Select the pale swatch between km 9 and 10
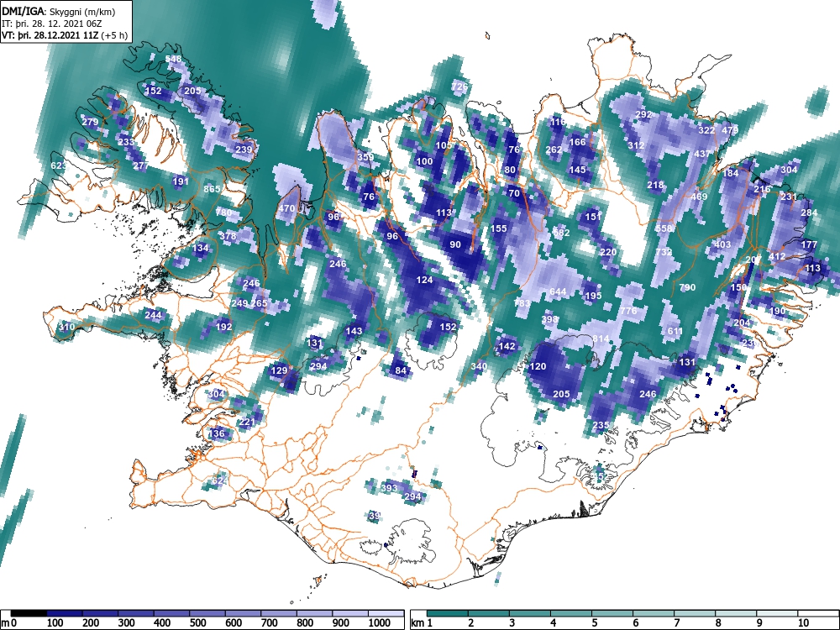The height and width of the screenshot is (630, 840). point(777,613)
